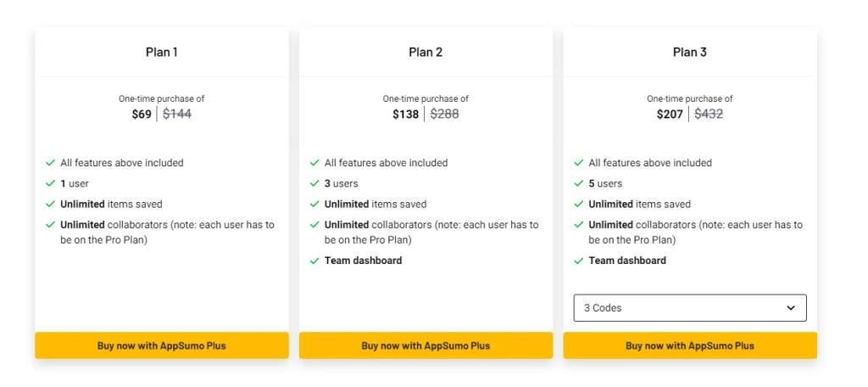This screenshot has height=387, width=868.
Task: Click Plan 2 Buy now with AppSumo Plus
Action: pos(426,345)
